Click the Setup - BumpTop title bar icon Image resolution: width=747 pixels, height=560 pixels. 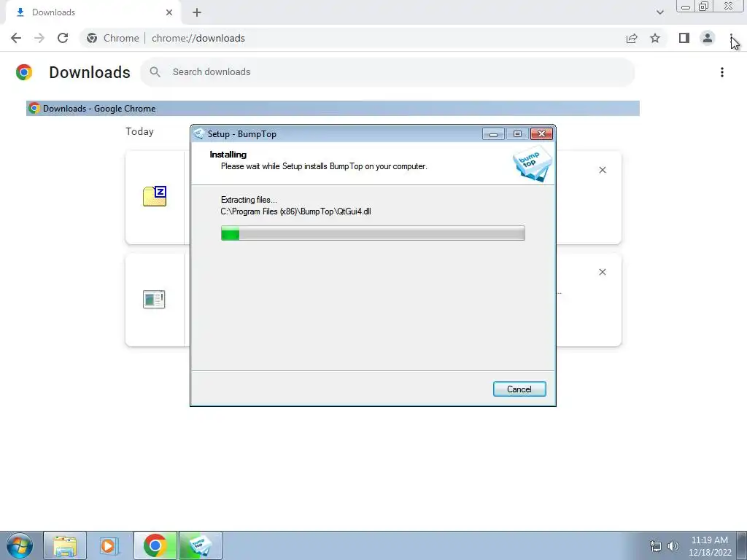pos(200,134)
